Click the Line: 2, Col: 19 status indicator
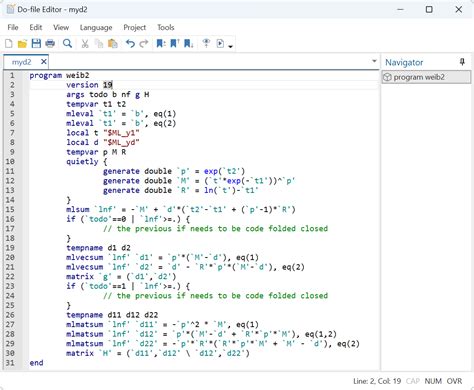 (x=377, y=381)
